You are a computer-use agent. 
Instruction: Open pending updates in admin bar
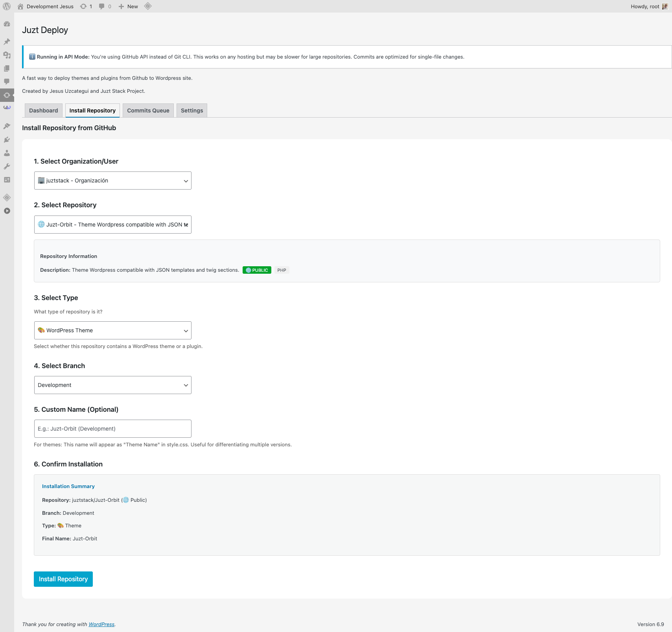pos(86,6)
